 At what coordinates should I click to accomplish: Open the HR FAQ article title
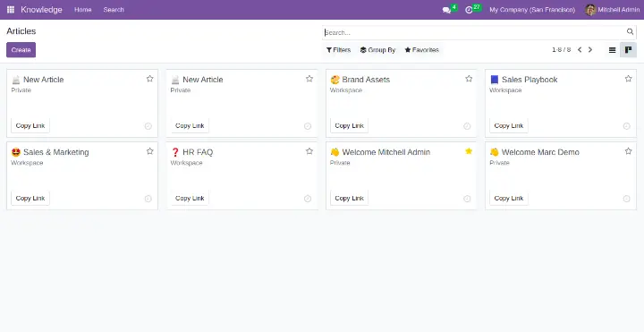(x=198, y=152)
